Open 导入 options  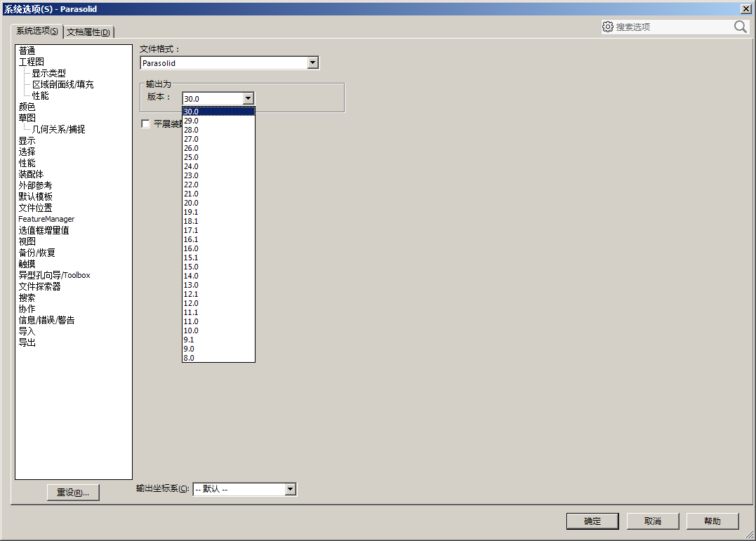tap(27, 330)
